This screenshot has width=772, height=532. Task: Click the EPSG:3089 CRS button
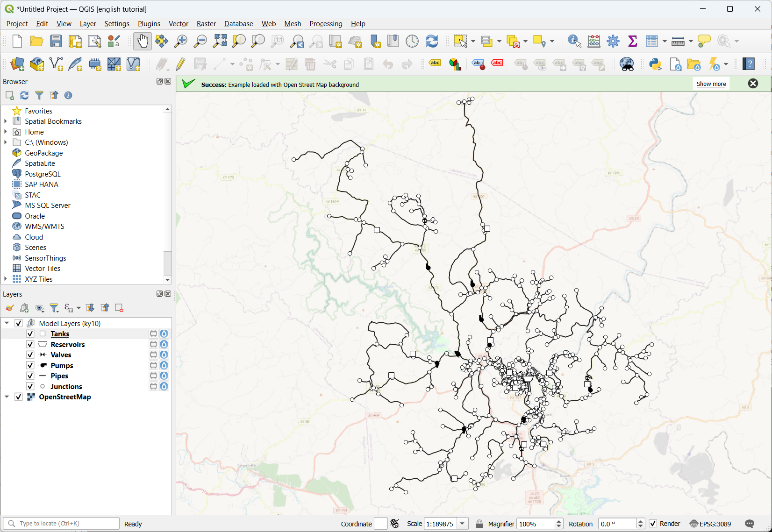[710, 524]
